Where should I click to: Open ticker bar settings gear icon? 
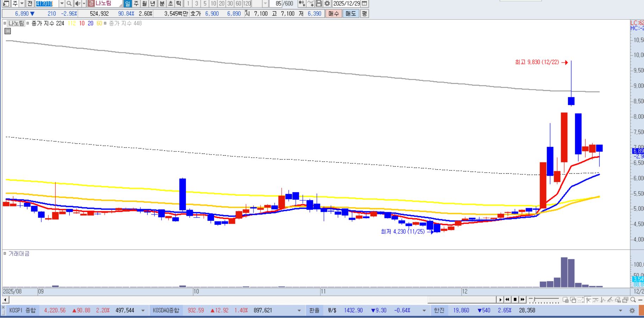[x=632, y=311]
